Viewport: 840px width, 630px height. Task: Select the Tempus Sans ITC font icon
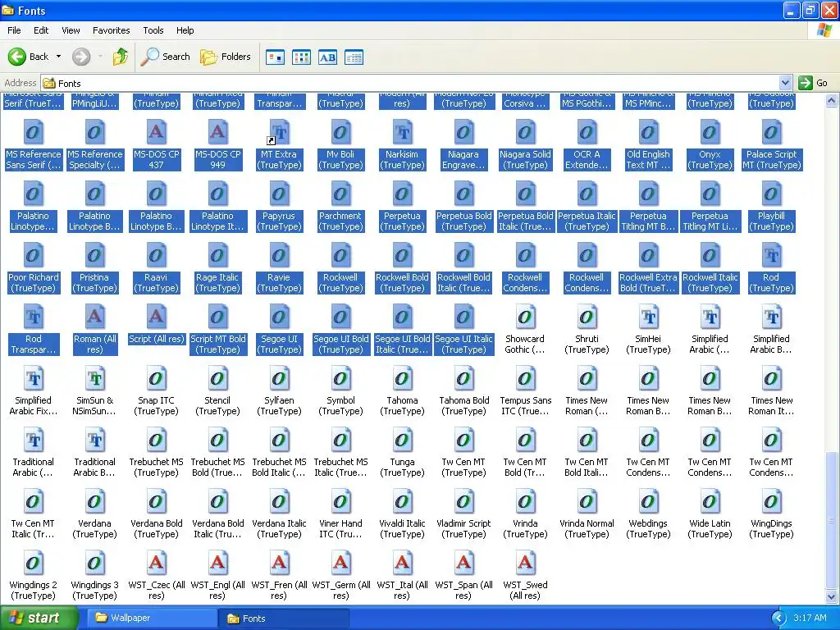coord(525,379)
